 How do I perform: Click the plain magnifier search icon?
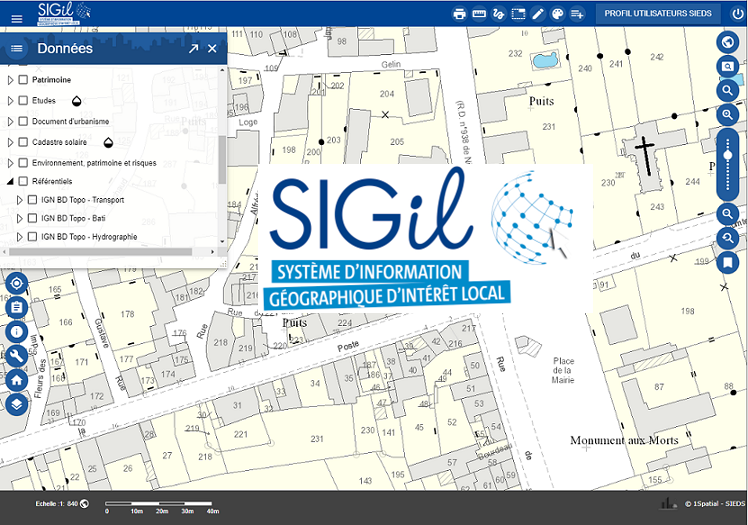pos(727,90)
